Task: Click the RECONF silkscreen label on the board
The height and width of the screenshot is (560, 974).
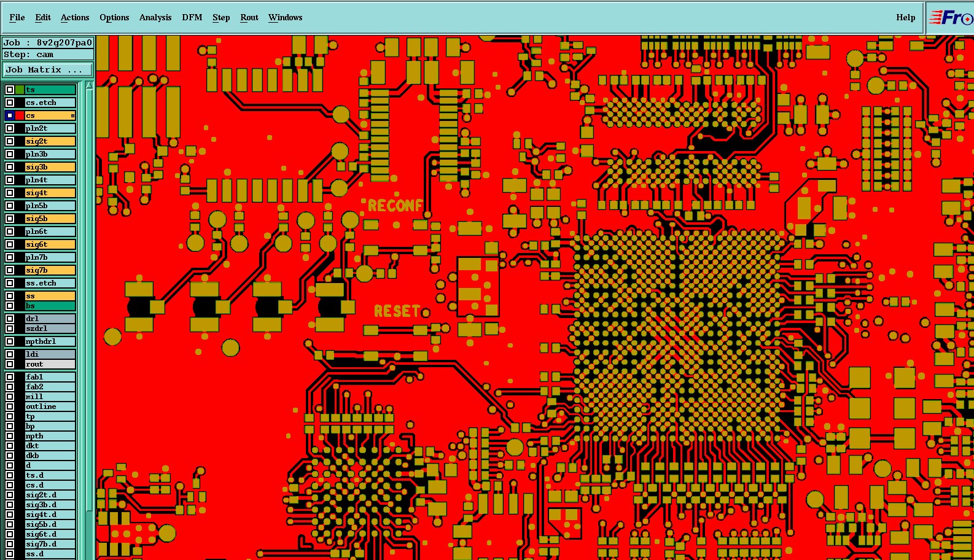Action: pyautogui.click(x=395, y=205)
